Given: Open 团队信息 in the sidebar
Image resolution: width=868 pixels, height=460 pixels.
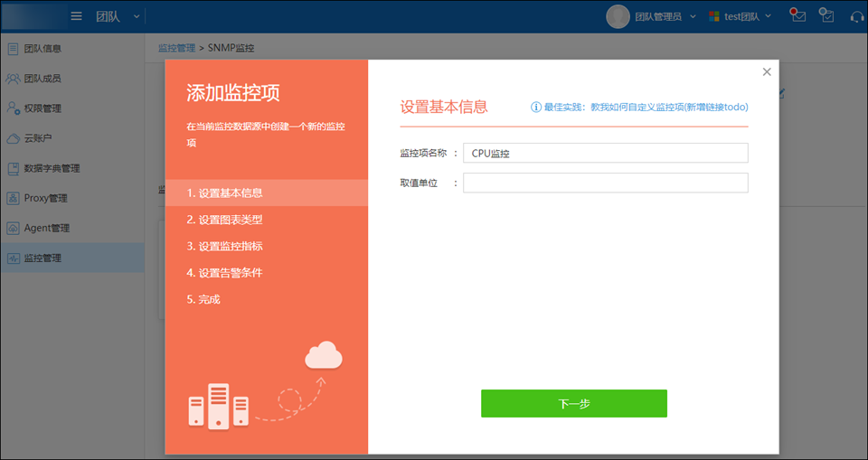Looking at the screenshot, I should click(x=72, y=49).
